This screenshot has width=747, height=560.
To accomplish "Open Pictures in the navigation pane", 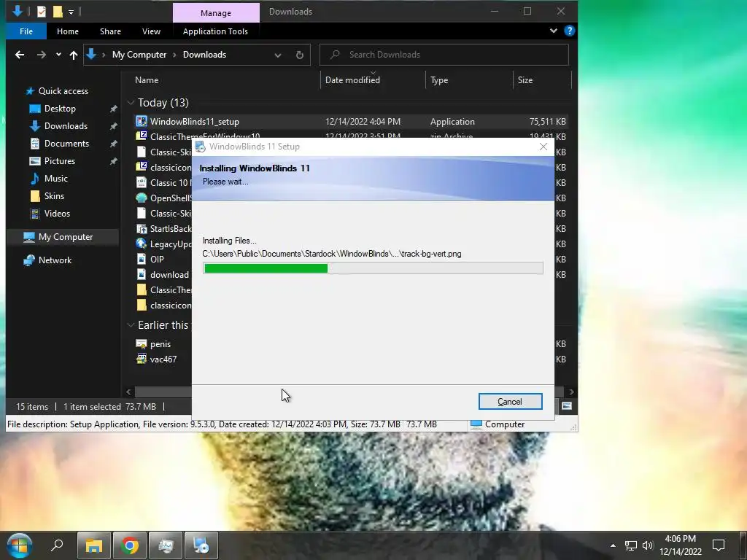I will (60, 161).
